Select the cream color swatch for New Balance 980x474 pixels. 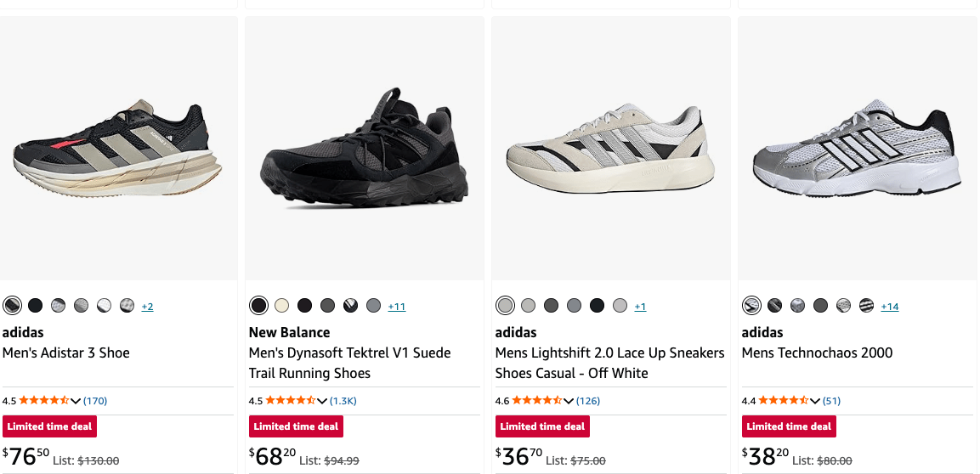[282, 306]
